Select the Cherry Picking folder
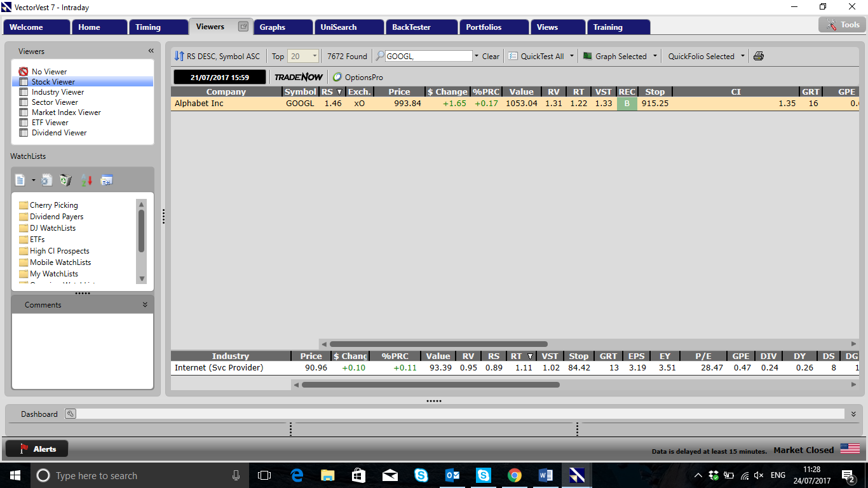Image resolution: width=868 pixels, height=488 pixels. (49, 205)
